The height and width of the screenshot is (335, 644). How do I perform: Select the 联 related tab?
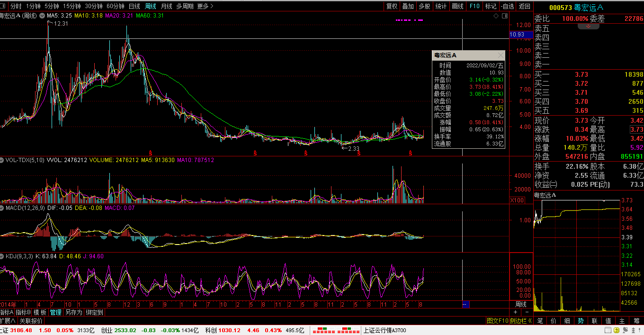pyautogui.click(x=595, y=321)
